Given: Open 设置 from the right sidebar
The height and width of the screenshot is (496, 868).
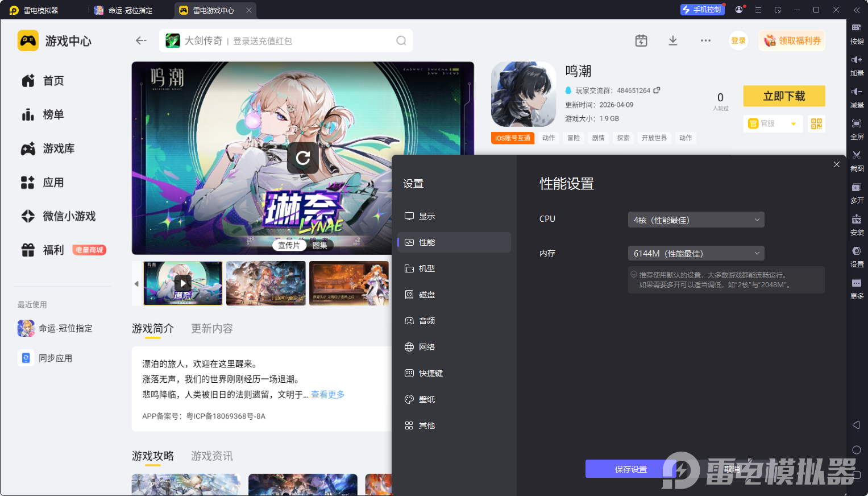Looking at the screenshot, I should pyautogui.click(x=857, y=256).
